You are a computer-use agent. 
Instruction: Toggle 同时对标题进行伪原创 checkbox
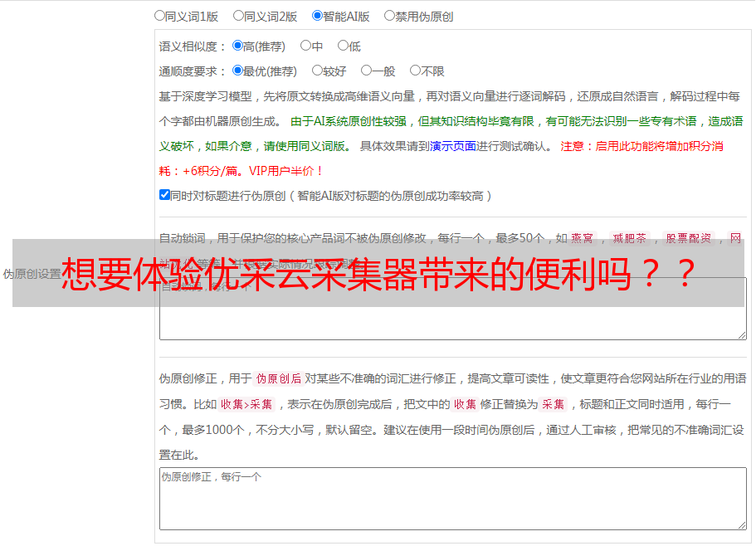click(164, 195)
